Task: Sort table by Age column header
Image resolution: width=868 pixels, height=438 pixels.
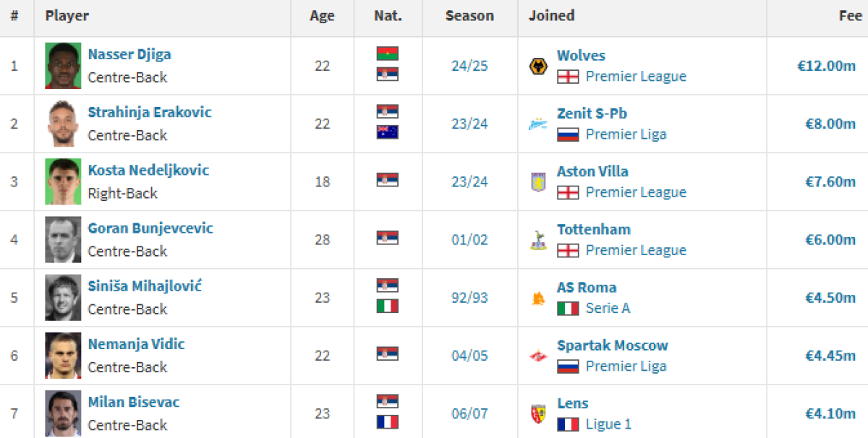Action: pos(322,16)
